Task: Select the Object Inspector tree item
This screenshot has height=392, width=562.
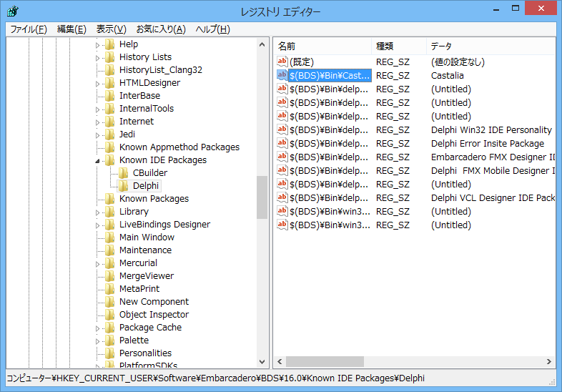Action: [x=154, y=315]
